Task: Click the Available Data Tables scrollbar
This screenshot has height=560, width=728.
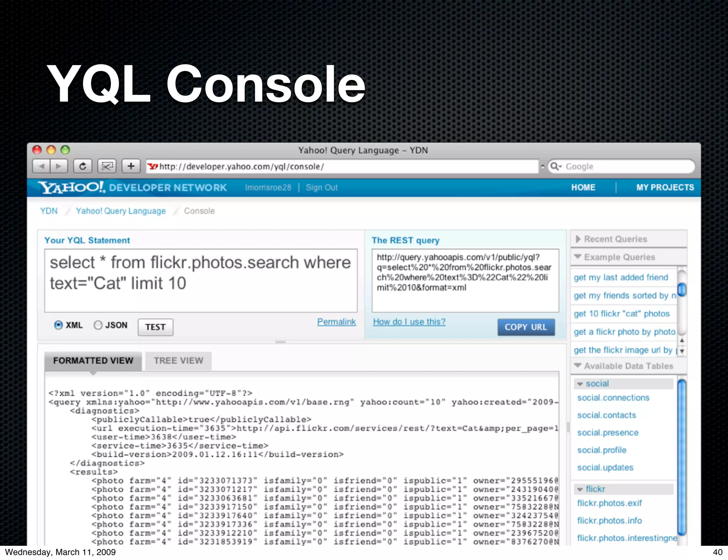Action: 681,457
